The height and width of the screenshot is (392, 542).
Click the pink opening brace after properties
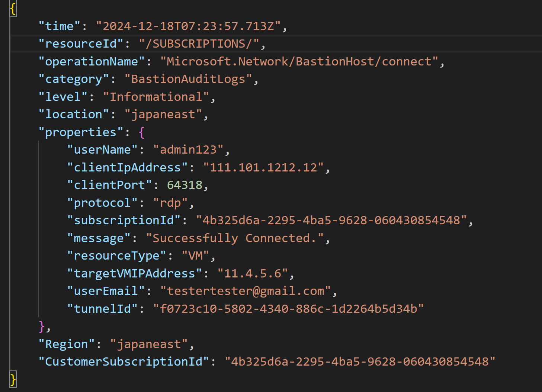[x=142, y=132]
